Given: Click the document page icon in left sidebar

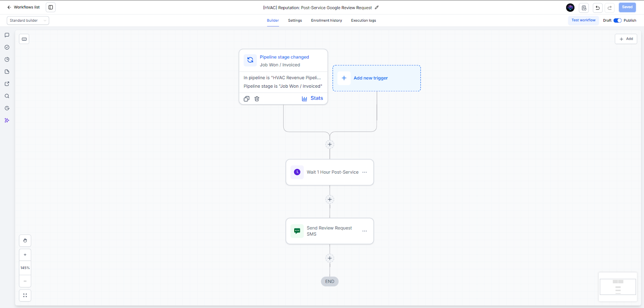Looking at the screenshot, I should (7, 72).
